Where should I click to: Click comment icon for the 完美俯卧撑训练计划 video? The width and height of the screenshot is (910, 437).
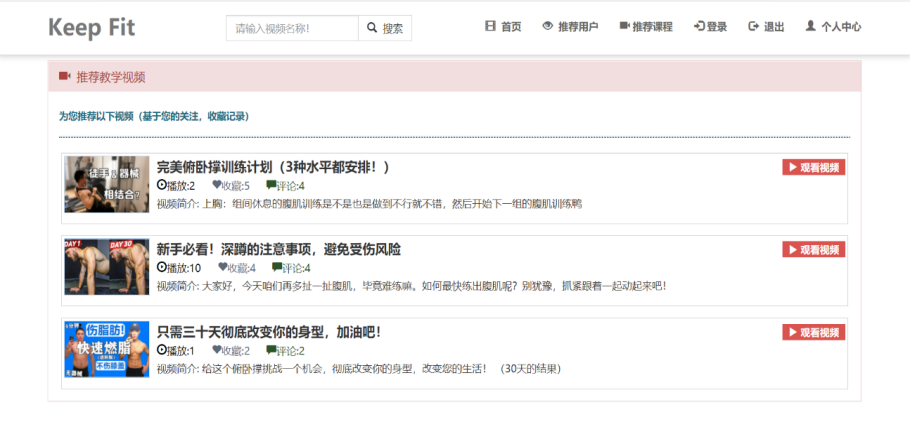[x=271, y=185]
